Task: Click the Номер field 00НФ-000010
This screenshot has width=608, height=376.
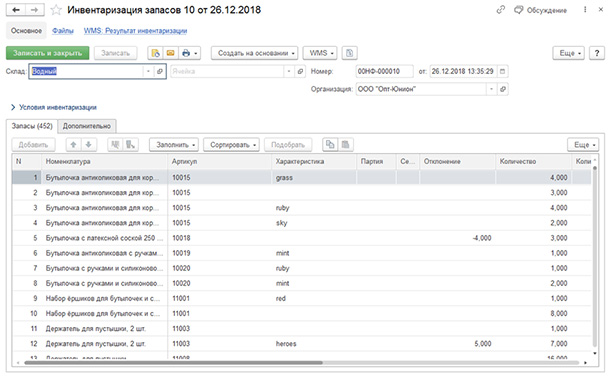Action: click(x=384, y=71)
